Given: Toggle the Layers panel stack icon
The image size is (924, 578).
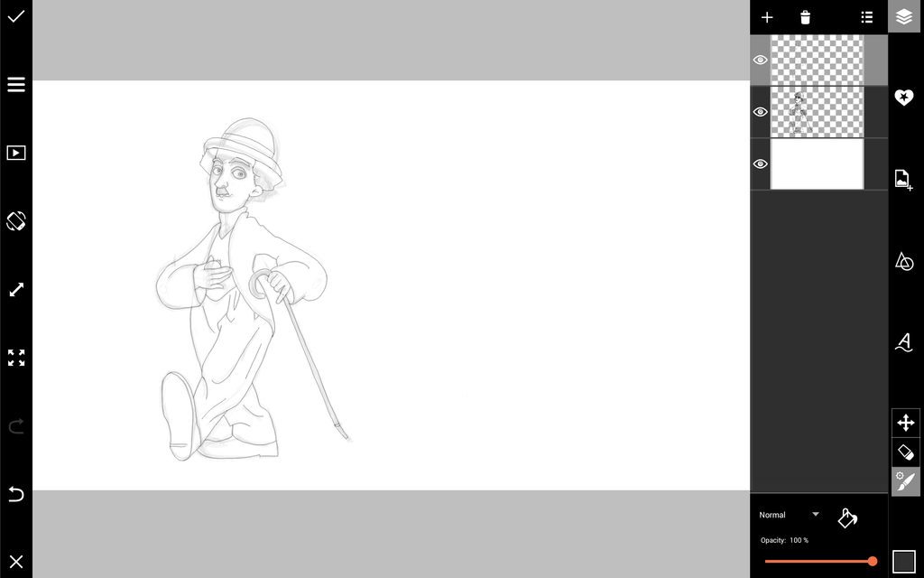Looking at the screenshot, I should (904, 16).
